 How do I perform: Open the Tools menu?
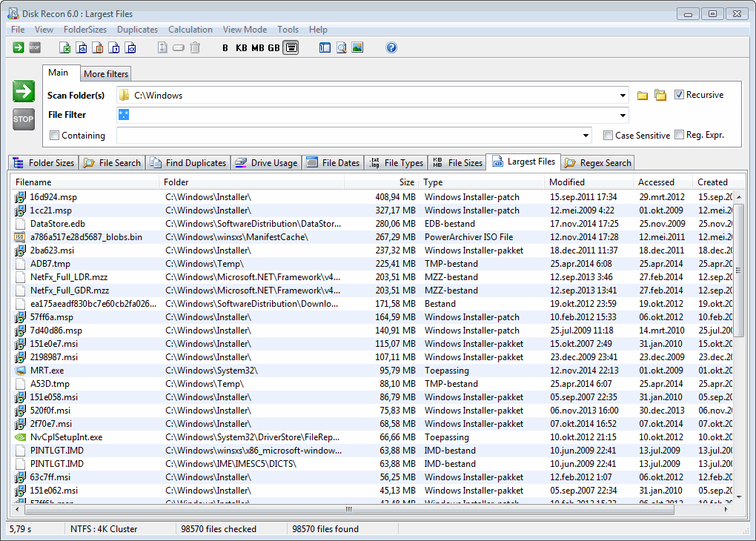[x=288, y=30]
